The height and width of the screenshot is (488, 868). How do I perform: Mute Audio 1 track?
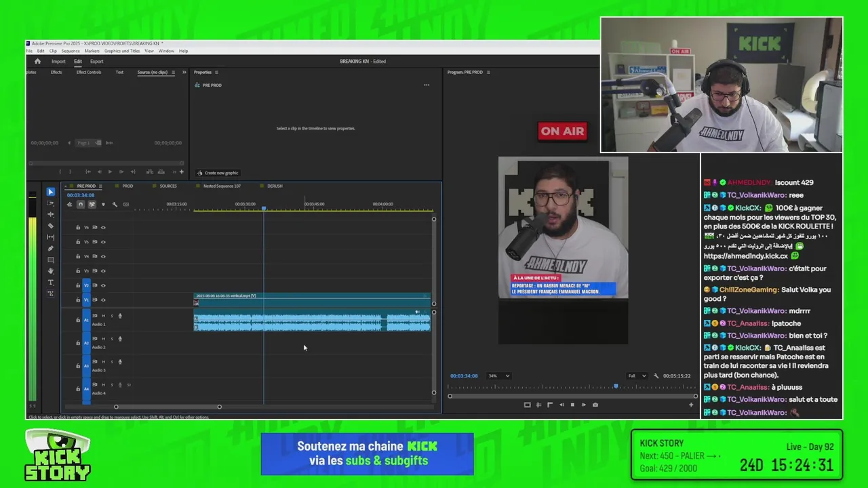tap(103, 315)
